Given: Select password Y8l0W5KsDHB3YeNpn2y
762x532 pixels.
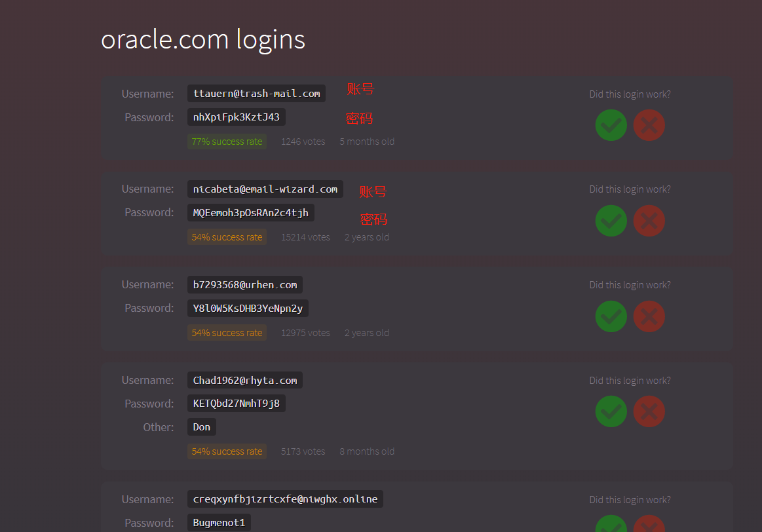Looking at the screenshot, I should 248,309.
